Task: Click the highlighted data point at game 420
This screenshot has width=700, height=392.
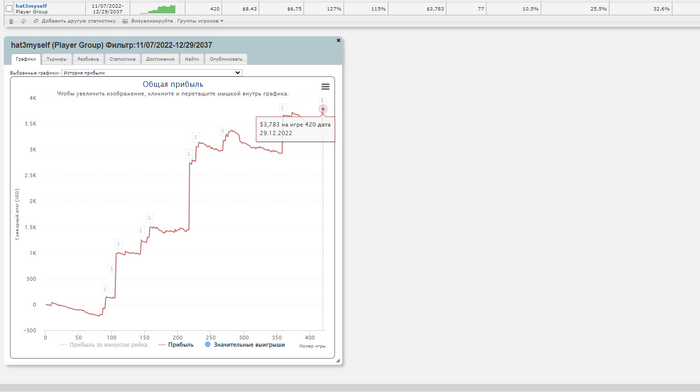Action: point(323,109)
